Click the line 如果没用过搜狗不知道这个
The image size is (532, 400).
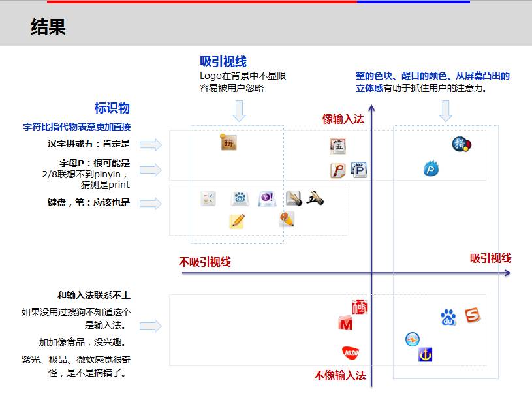[x=76, y=312]
